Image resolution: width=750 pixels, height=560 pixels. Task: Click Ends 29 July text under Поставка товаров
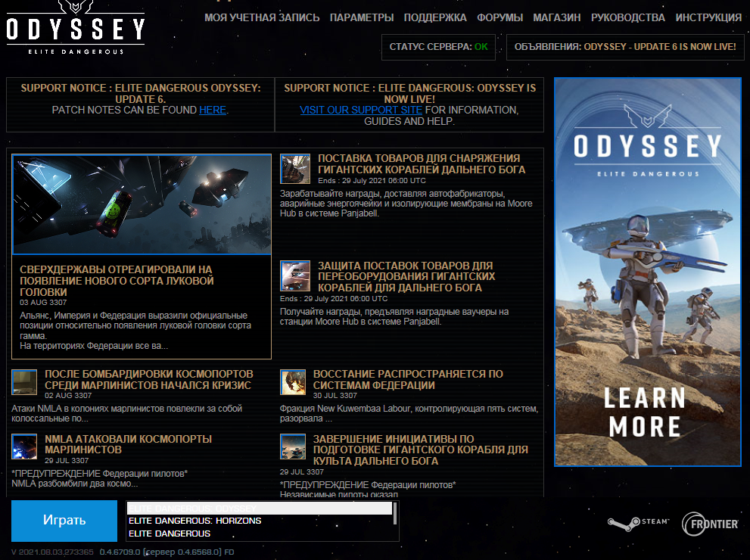pyautogui.click(x=372, y=181)
